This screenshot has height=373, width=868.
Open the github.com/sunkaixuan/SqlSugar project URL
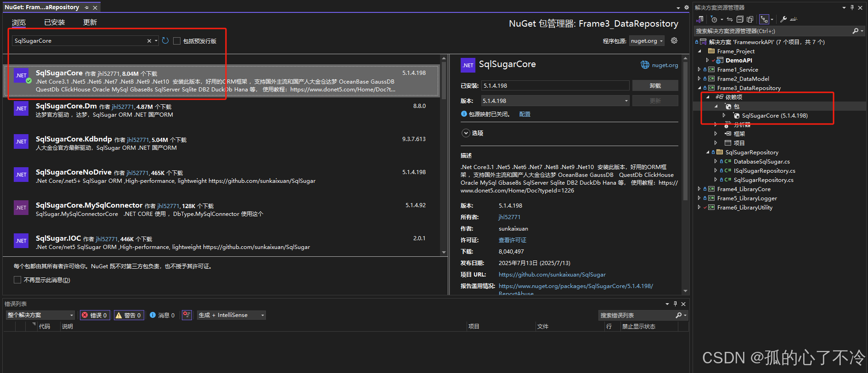click(x=552, y=274)
